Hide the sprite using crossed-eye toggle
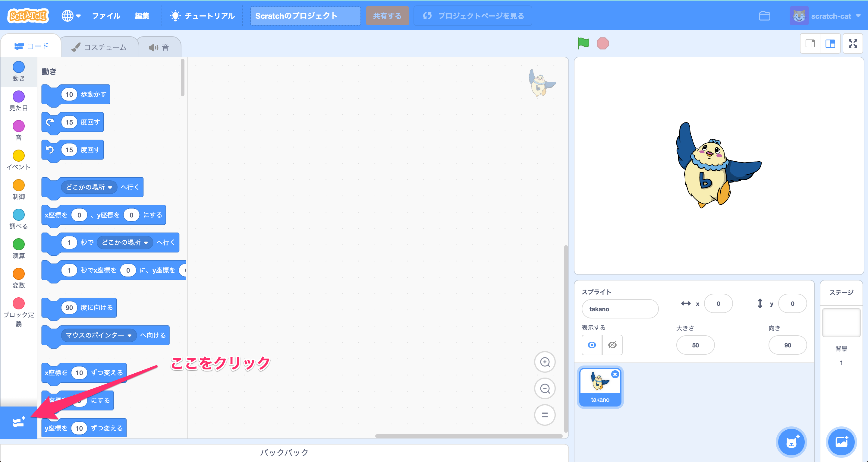Screen dimensions: 868x462 [612, 345]
